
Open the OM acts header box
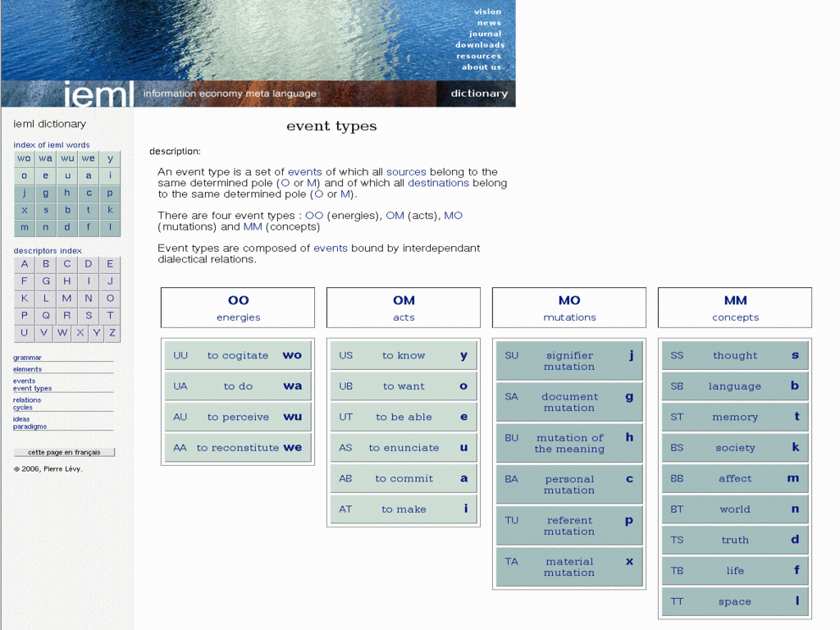(404, 308)
